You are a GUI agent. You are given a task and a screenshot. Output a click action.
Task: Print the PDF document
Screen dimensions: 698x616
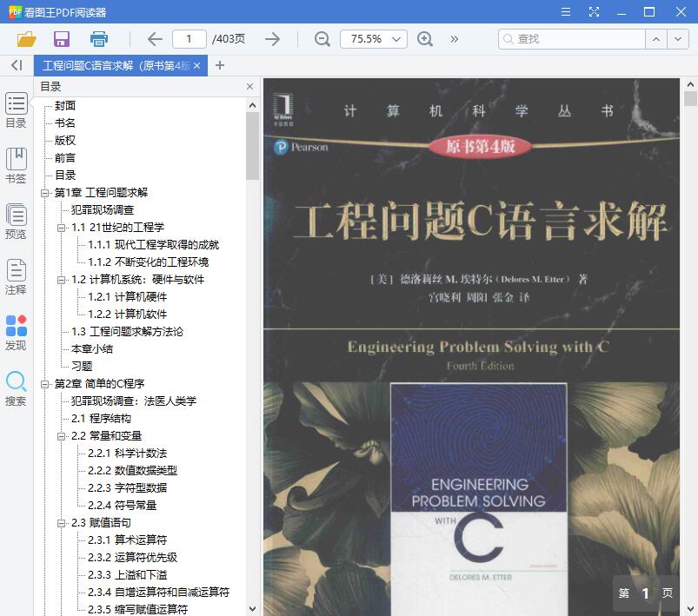point(99,39)
